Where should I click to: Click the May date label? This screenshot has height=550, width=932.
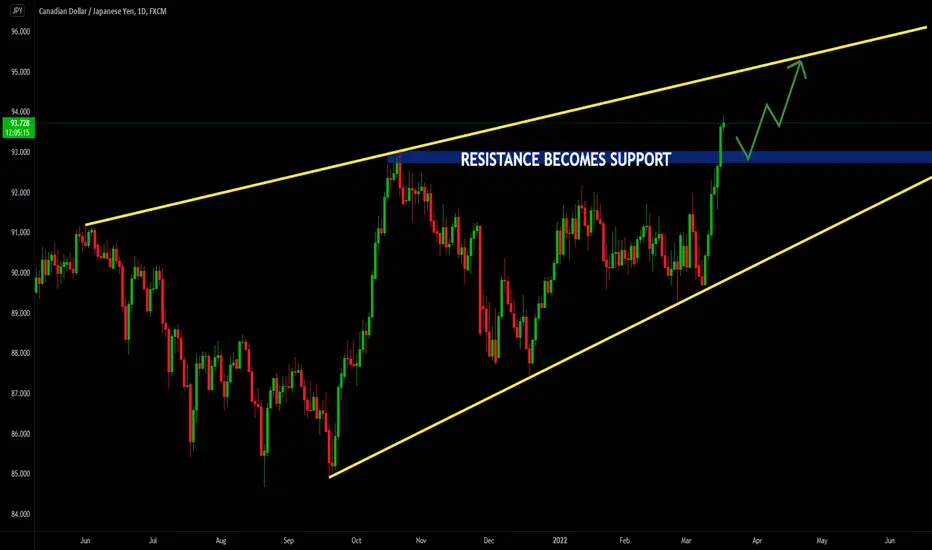[821, 540]
